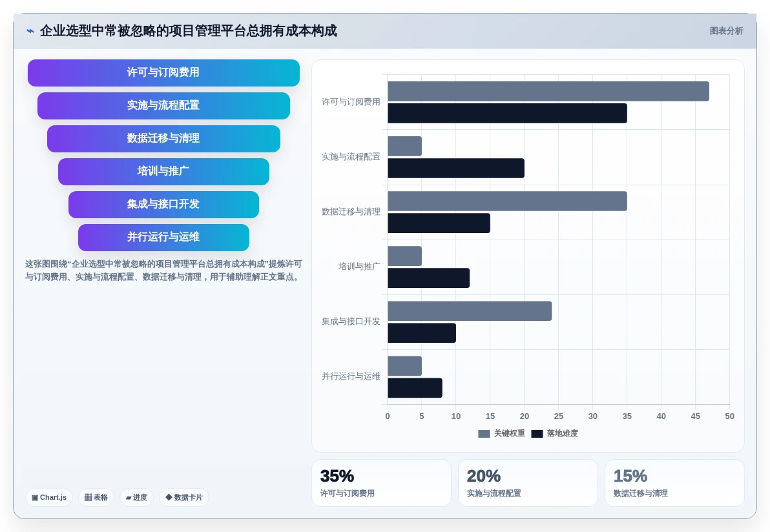
Task: Select the 许可与订阅费用 funnel bar
Action: click(163, 73)
